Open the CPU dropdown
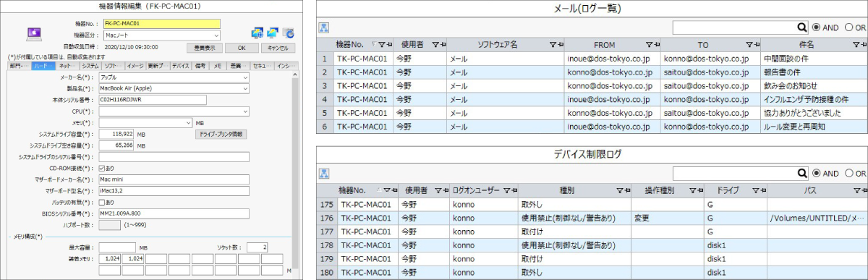 tap(174, 111)
